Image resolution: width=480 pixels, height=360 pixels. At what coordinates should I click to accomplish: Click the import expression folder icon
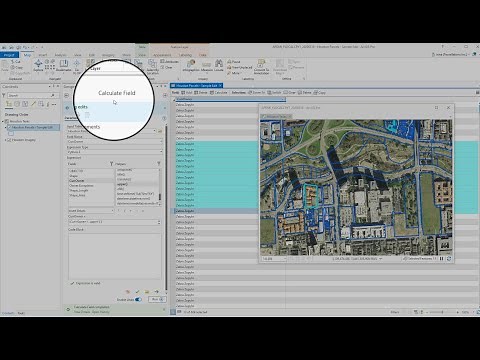[x=147, y=292]
